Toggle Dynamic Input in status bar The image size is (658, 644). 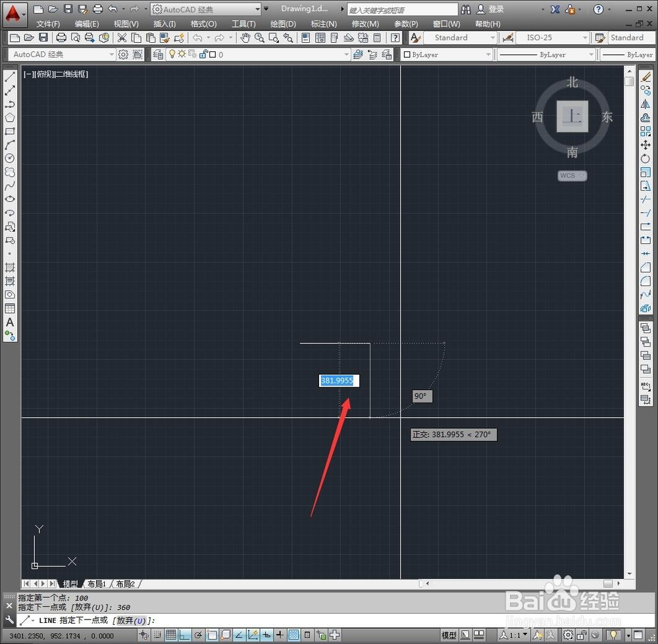(266, 635)
